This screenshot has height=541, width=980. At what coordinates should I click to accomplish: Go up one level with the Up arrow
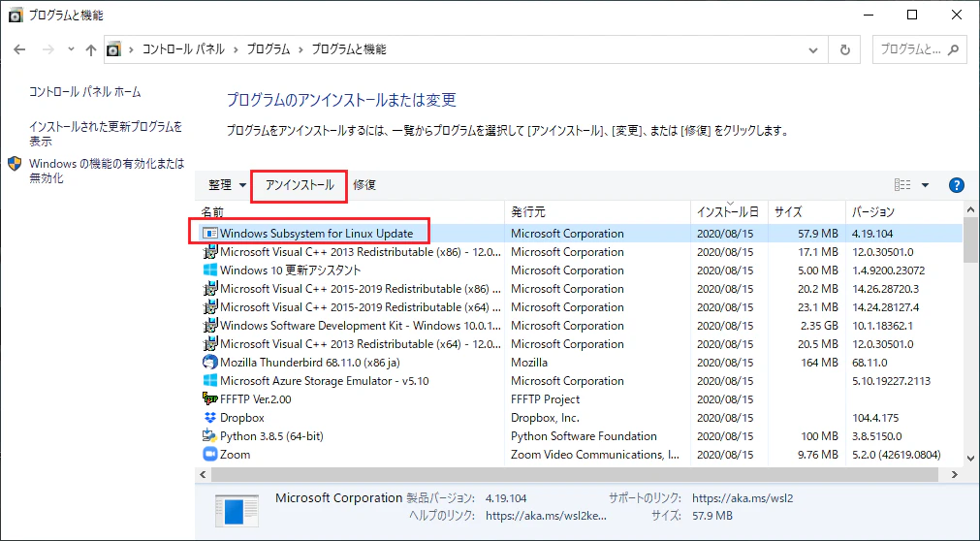click(x=91, y=49)
